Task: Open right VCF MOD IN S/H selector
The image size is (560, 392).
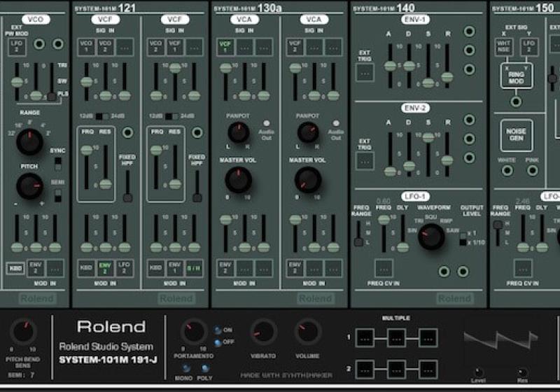Action: 194,268
